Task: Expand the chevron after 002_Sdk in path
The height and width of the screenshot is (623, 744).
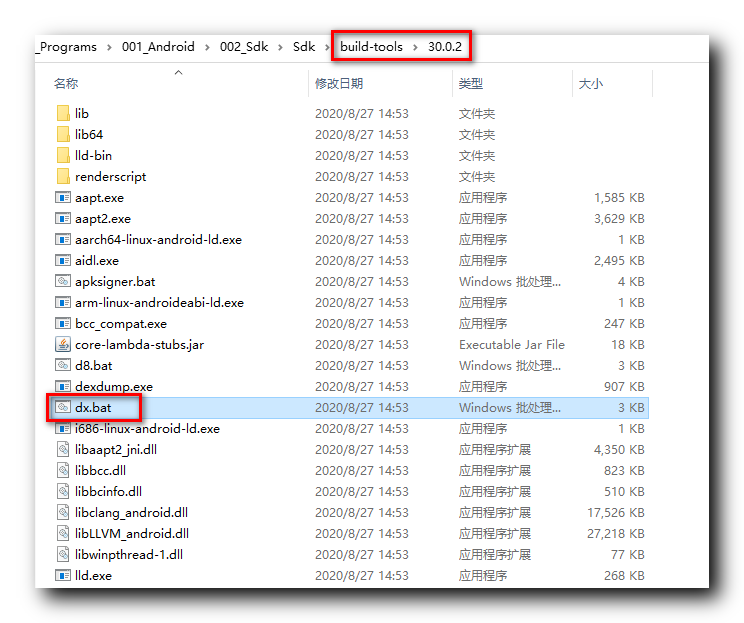Action: point(280,47)
